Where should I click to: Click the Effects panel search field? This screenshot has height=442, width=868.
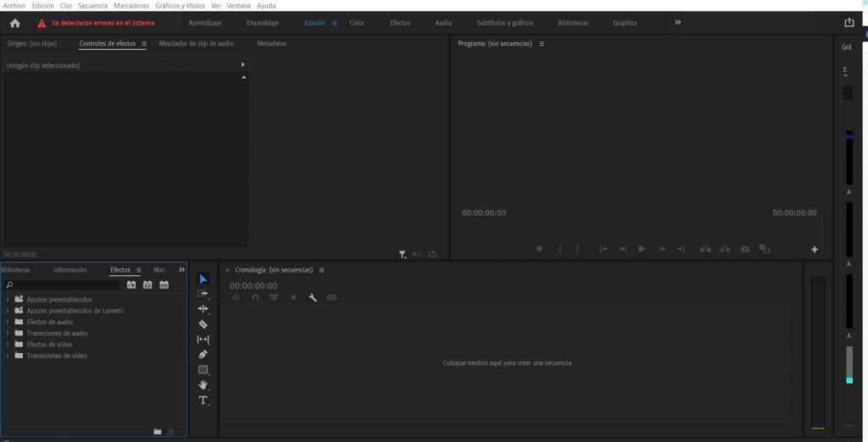[61, 285]
